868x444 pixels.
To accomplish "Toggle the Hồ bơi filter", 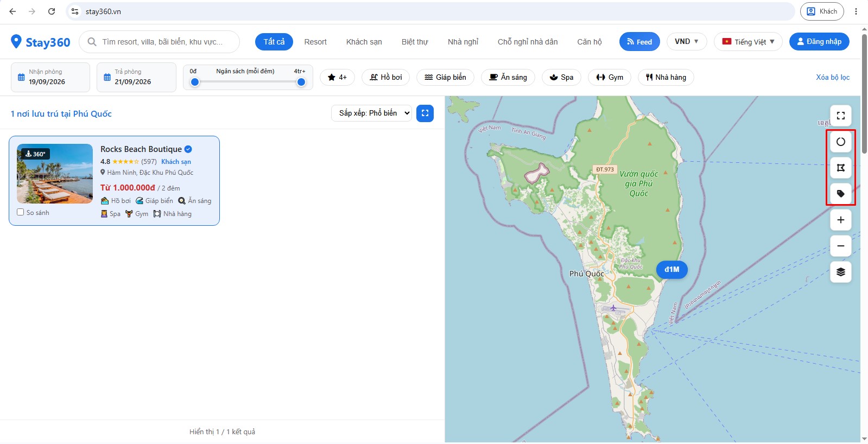I will tap(386, 77).
